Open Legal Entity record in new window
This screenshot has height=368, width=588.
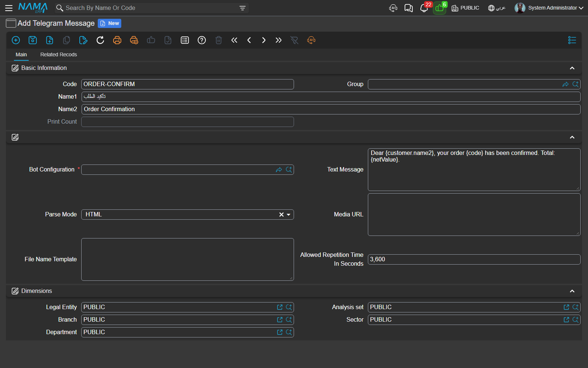(280, 307)
